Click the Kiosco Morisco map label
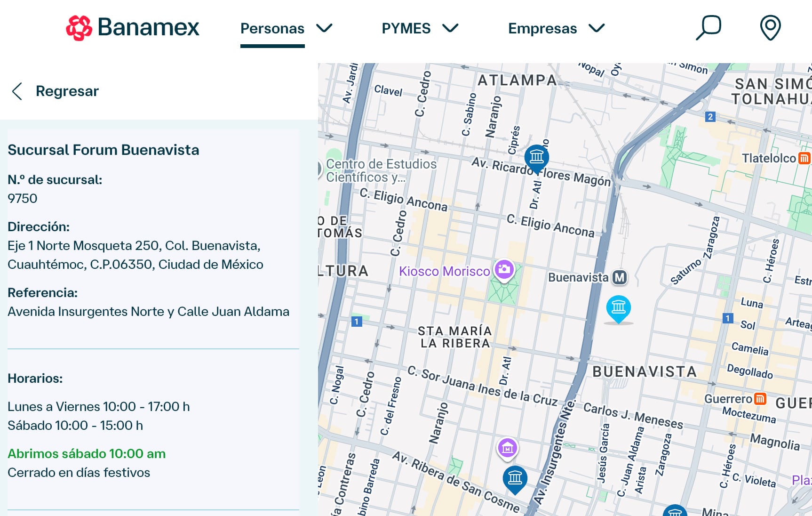Image resolution: width=812 pixels, height=516 pixels. [x=445, y=272]
